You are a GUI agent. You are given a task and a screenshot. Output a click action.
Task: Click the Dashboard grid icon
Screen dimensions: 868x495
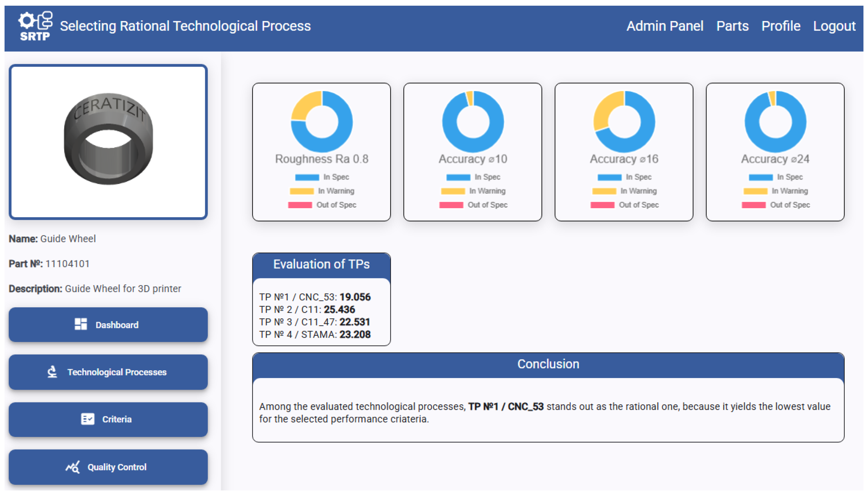[x=81, y=324]
